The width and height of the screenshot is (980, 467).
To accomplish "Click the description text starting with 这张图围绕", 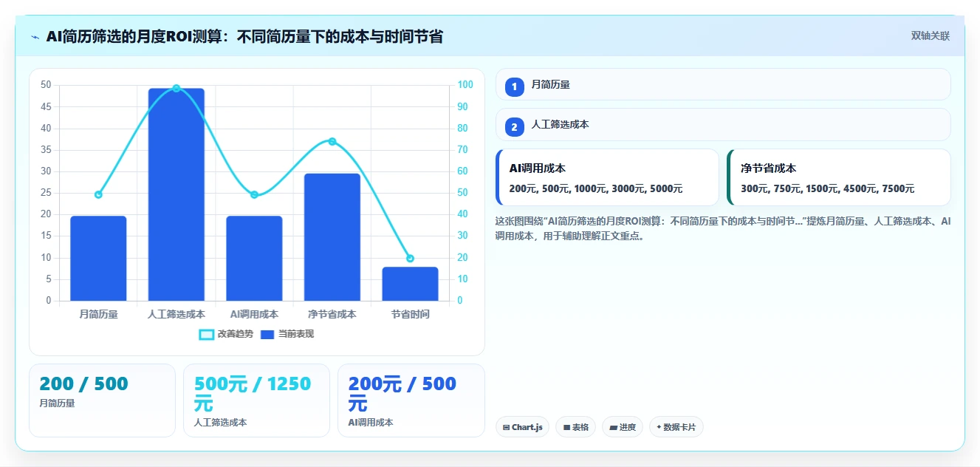I will (723, 229).
